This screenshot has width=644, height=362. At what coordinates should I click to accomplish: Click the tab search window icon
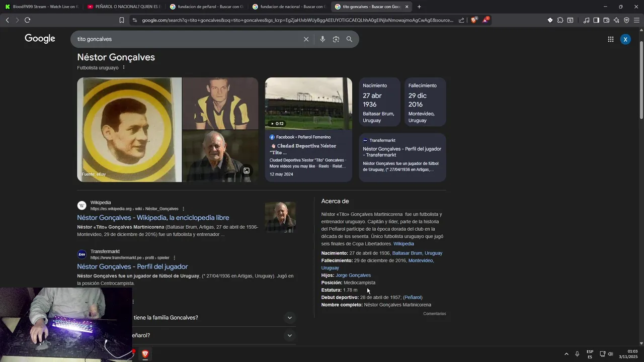(570, 20)
